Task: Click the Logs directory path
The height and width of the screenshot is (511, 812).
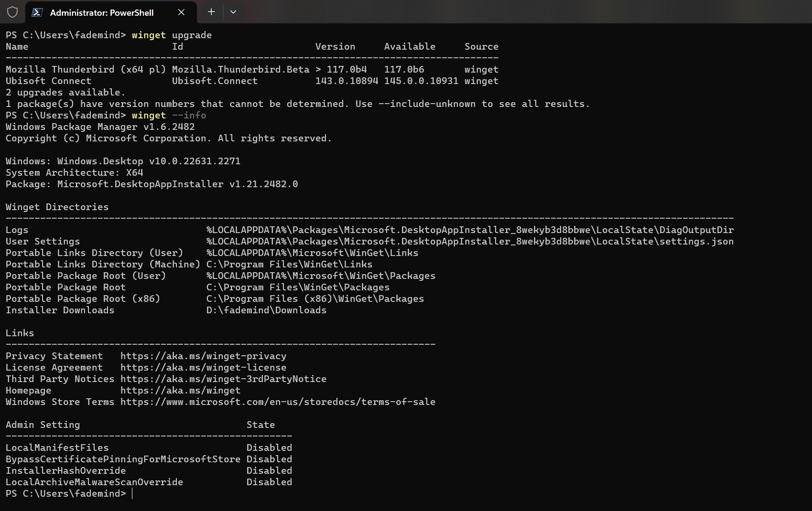Action: (x=469, y=230)
